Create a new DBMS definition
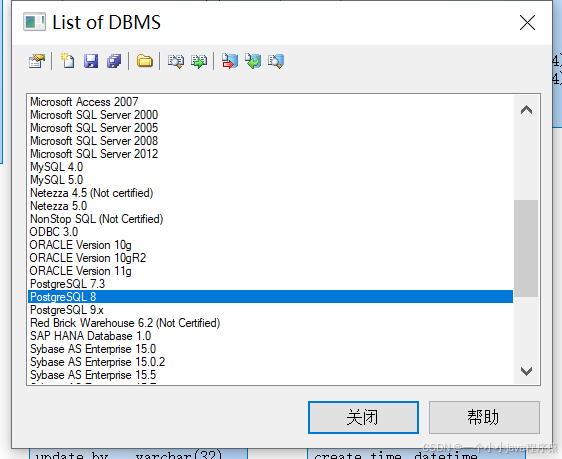Screen dimensions: 562x459 point(67,61)
